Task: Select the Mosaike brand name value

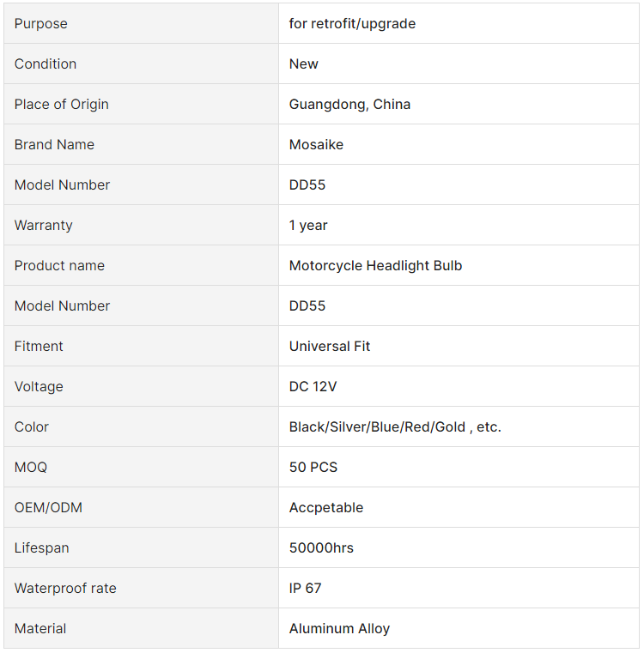Action: pyautogui.click(x=316, y=144)
